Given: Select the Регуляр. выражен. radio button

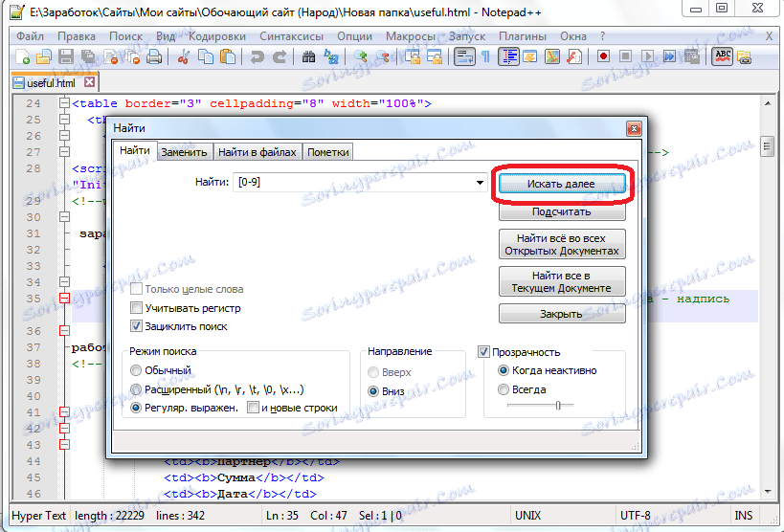Looking at the screenshot, I should (x=136, y=408).
